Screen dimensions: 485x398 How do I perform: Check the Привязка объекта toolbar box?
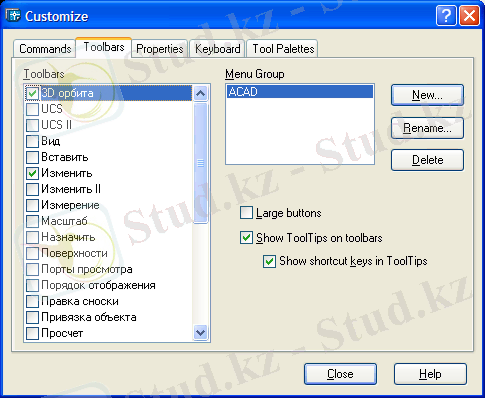(32, 317)
